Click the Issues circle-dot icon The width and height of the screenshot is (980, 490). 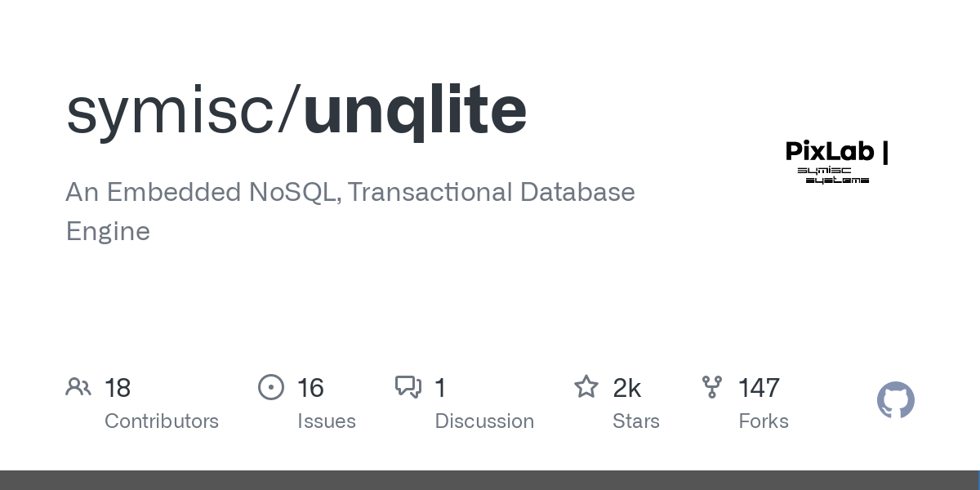click(271, 387)
